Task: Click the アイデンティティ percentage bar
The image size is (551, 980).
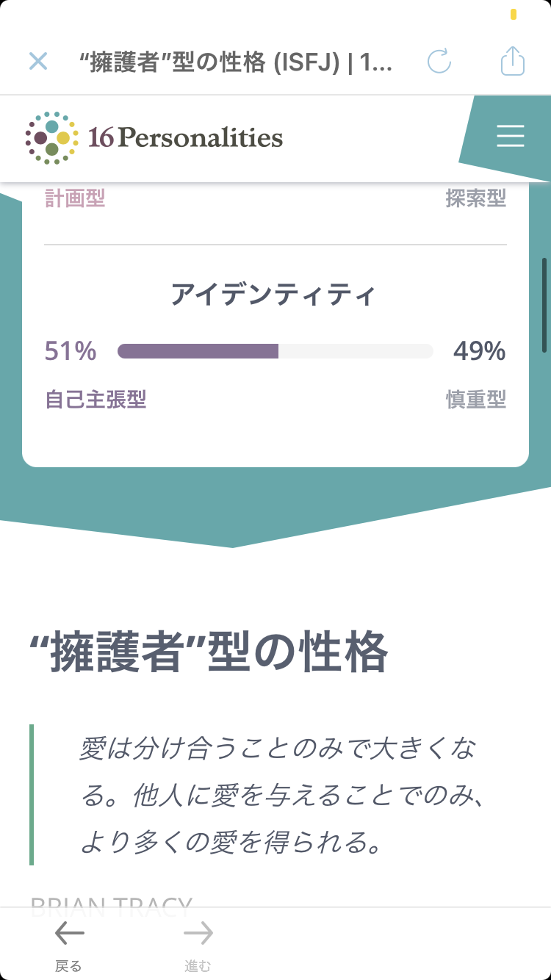Action: [x=275, y=351]
